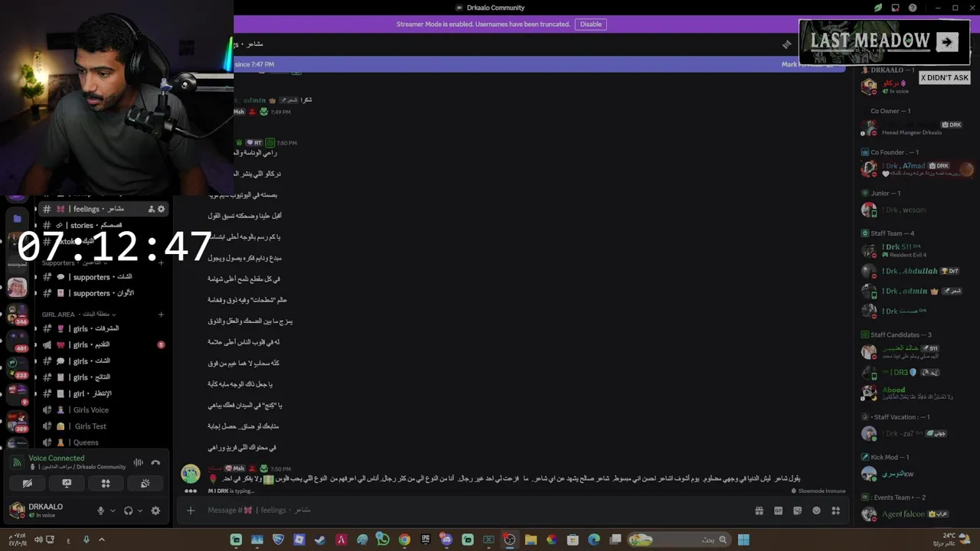Open the Last Meadow Online arrow button

coord(947,42)
